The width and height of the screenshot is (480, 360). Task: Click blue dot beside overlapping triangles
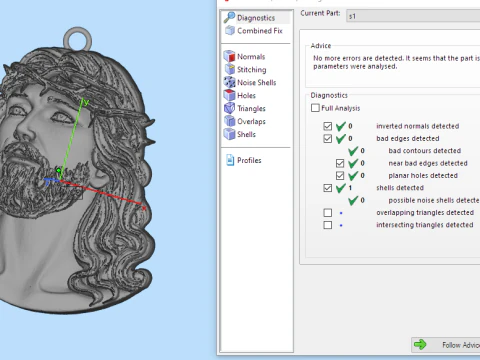tap(341, 213)
